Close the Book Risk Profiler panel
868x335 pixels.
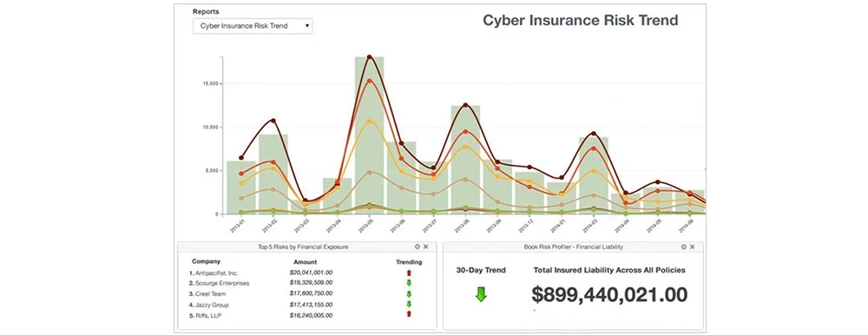693,247
